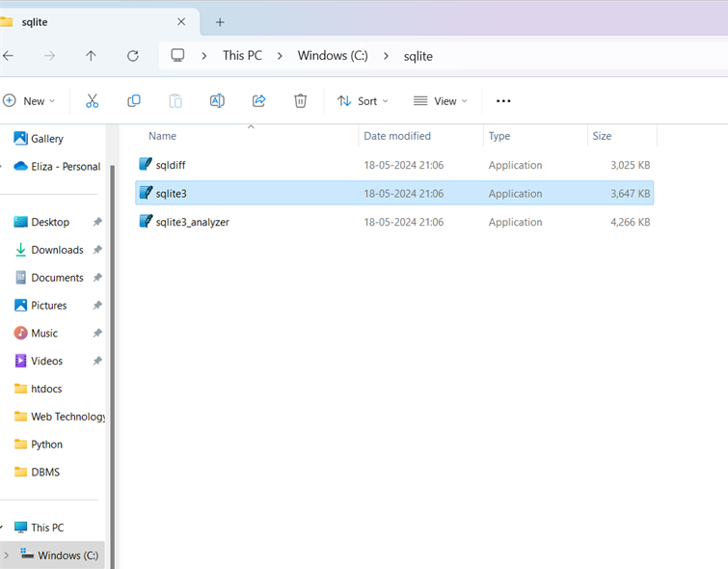The image size is (728, 569).
Task: Open the See more ellipsis menu
Action: pos(503,101)
